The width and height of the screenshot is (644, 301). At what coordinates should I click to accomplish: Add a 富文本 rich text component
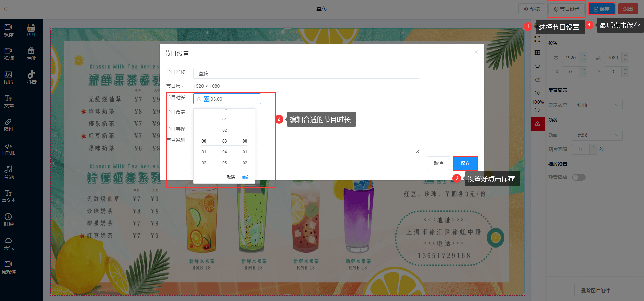tap(8, 196)
